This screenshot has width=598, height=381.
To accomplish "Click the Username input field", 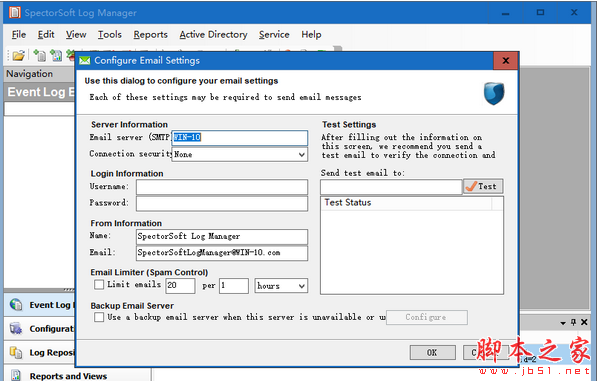I will [222, 187].
